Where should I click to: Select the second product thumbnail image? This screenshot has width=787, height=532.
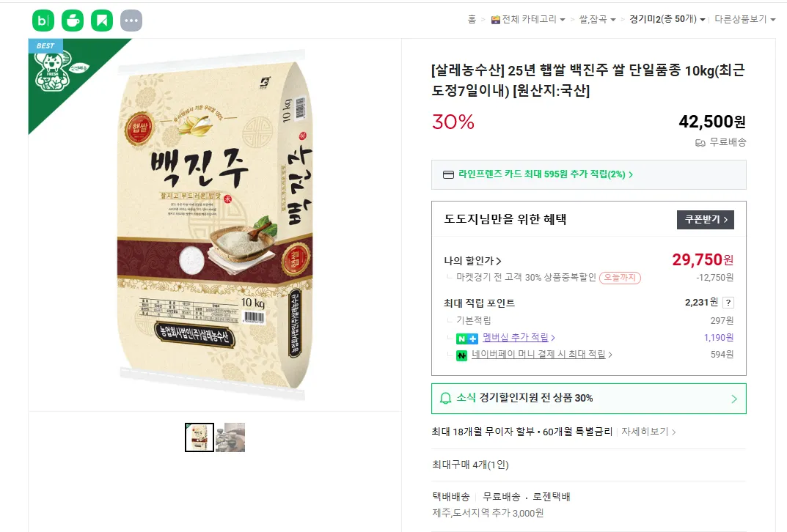coord(230,437)
